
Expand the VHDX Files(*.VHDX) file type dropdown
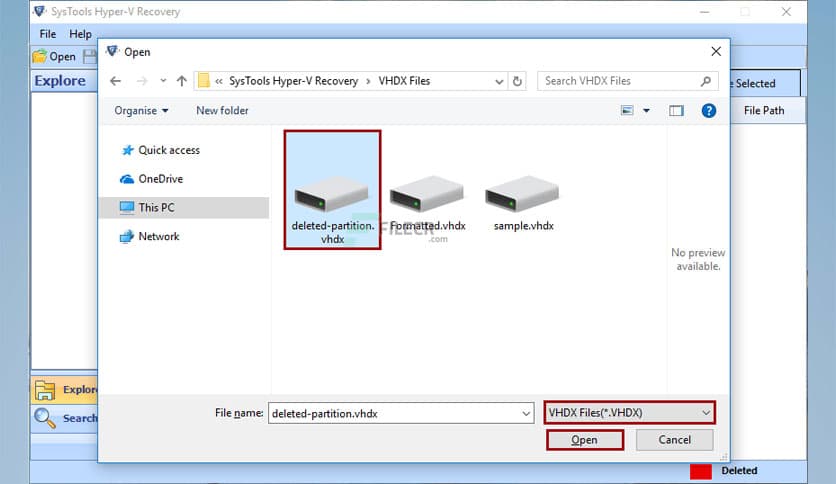(x=630, y=413)
